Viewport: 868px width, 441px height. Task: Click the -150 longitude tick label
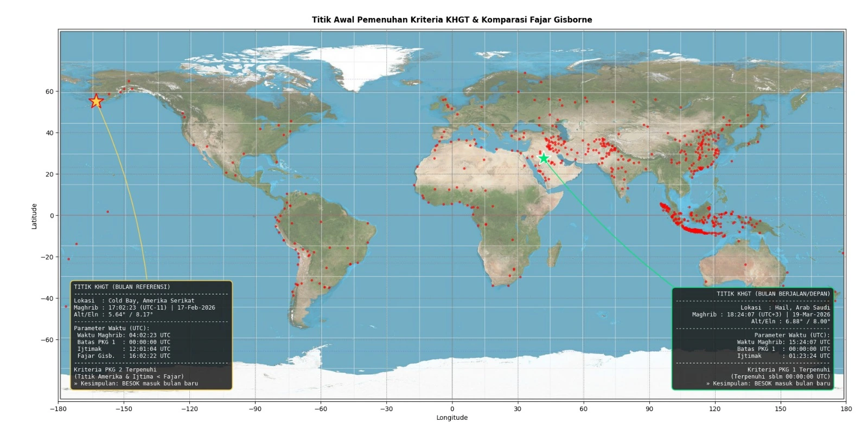pos(124,409)
